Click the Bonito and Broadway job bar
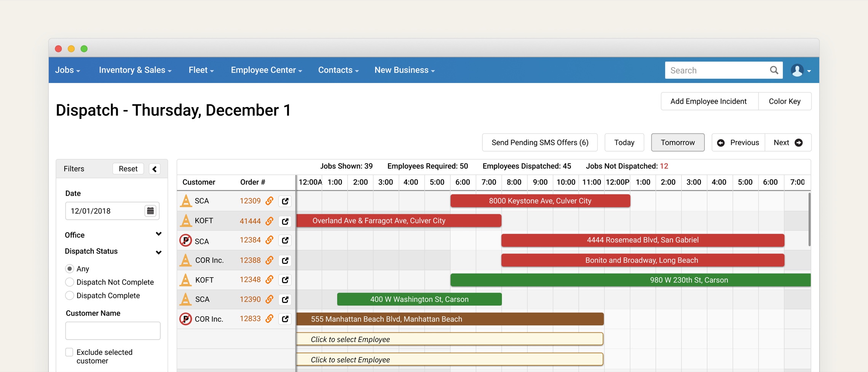 click(643, 260)
